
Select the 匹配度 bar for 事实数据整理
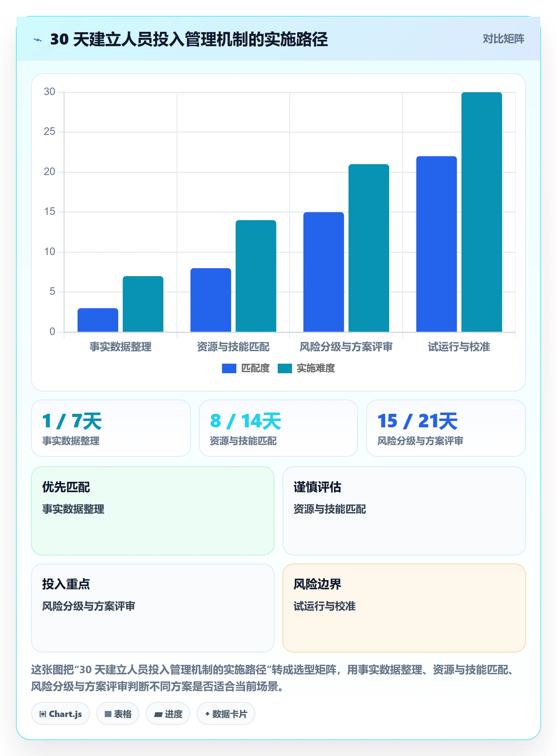pos(98,320)
